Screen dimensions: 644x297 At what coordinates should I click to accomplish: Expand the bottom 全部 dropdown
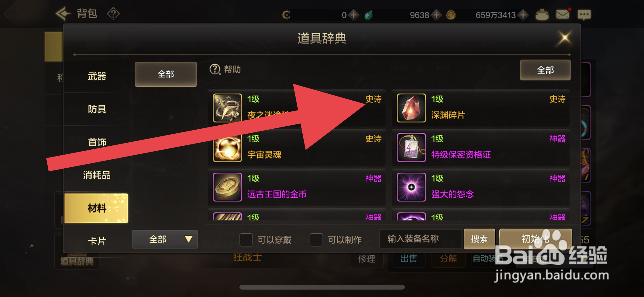point(165,239)
